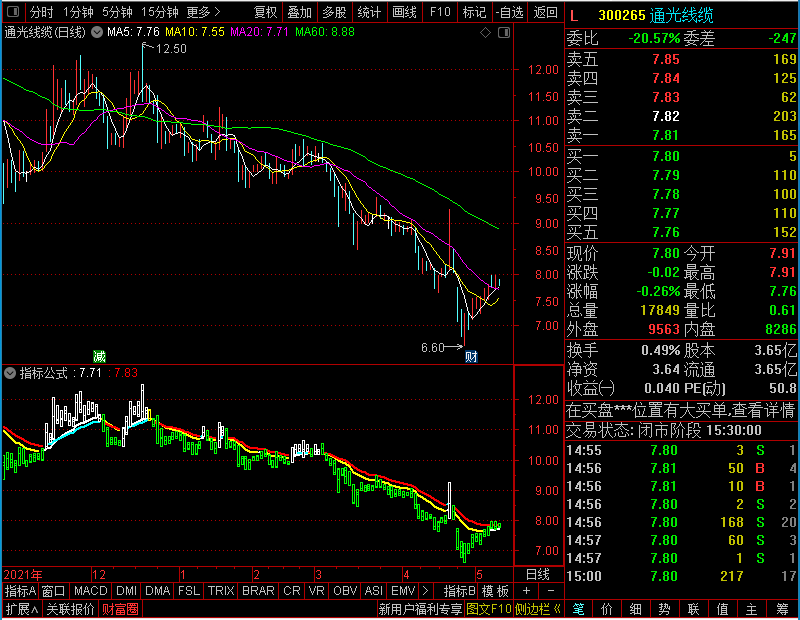Open 关联报价 related quotes
This screenshot has width=800, height=620.
point(70,609)
